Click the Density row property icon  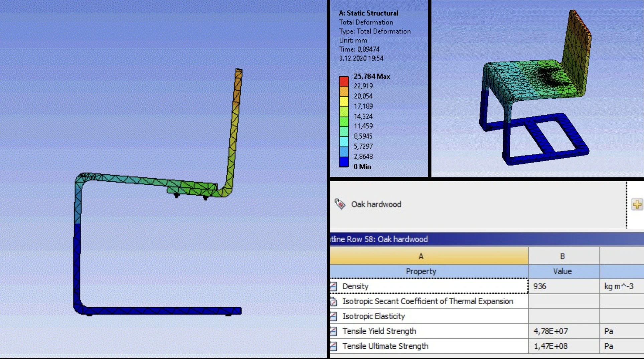(334, 286)
